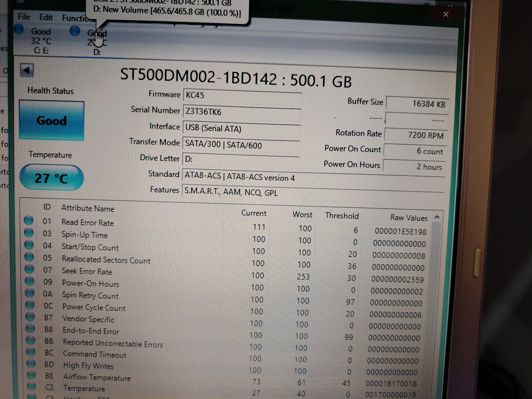Click the Reallocated Sectors Count status dot

[x=29, y=257]
